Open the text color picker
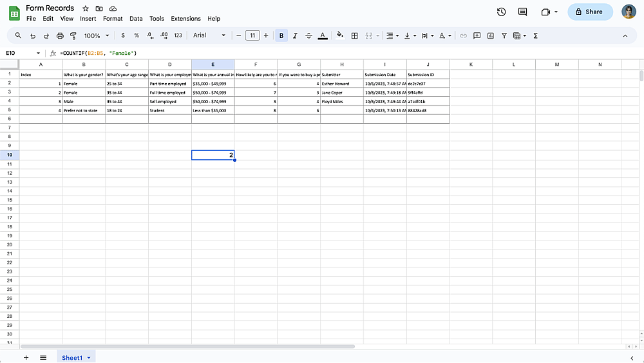The height and width of the screenshot is (363, 644). (x=323, y=35)
